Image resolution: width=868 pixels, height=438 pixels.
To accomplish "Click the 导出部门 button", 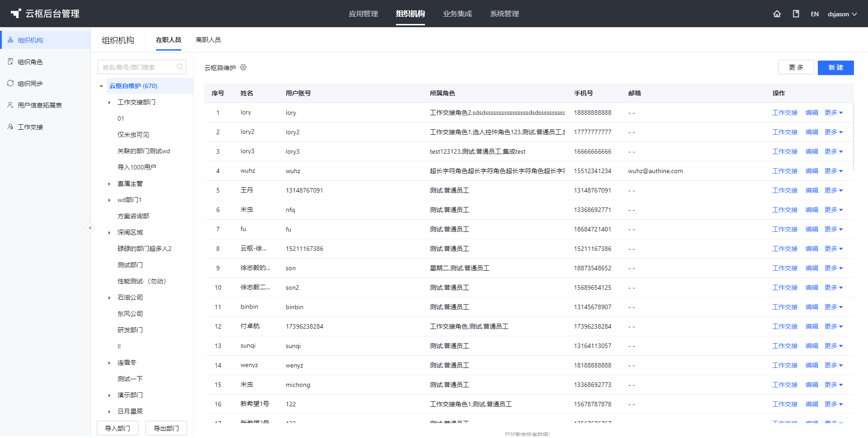I will [166, 428].
